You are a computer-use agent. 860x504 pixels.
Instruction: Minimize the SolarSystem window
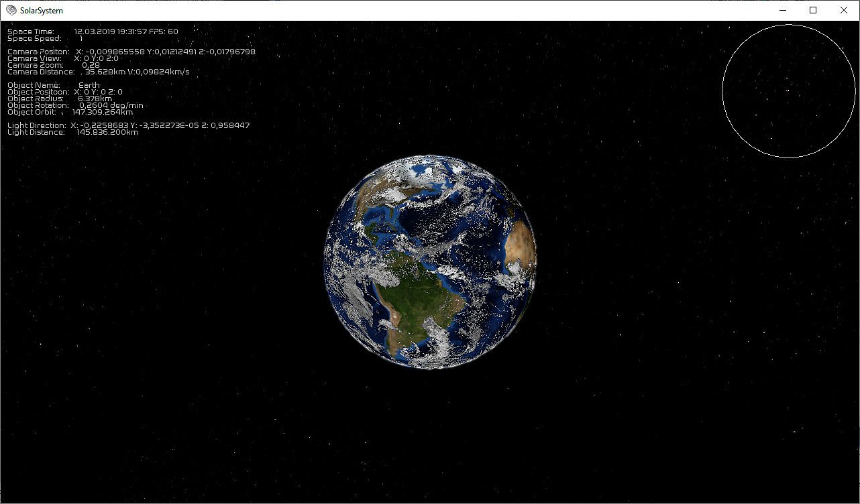pyautogui.click(x=783, y=10)
